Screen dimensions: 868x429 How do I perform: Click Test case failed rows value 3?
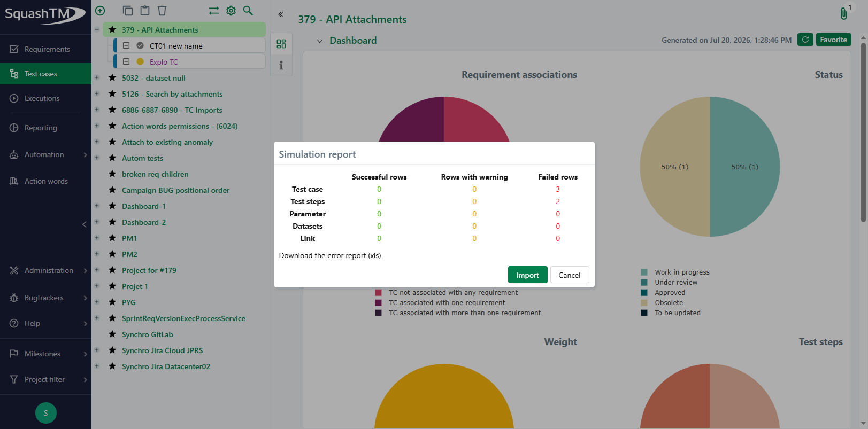point(558,189)
